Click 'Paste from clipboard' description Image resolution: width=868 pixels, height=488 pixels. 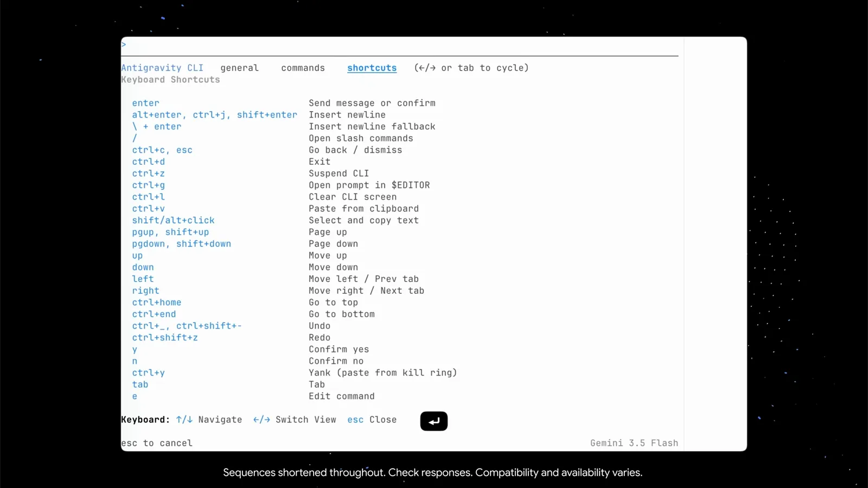[363, 209]
